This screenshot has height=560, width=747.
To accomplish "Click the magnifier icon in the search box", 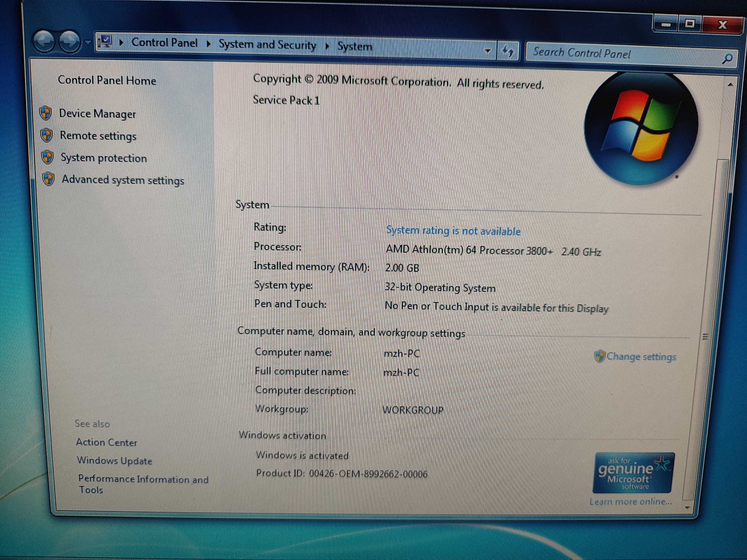I will click(727, 59).
